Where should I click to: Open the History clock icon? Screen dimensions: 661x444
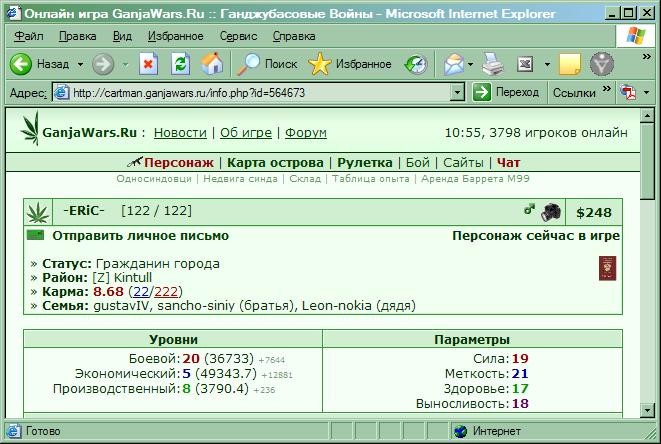416,65
